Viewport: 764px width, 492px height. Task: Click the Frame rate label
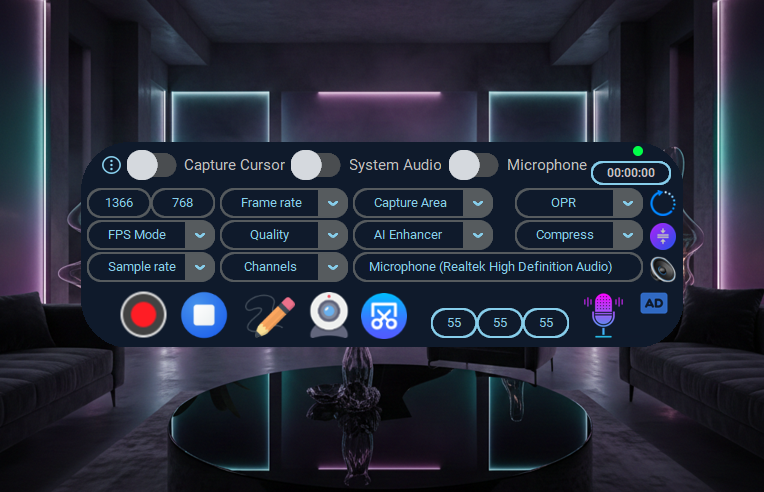tap(271, 203)
